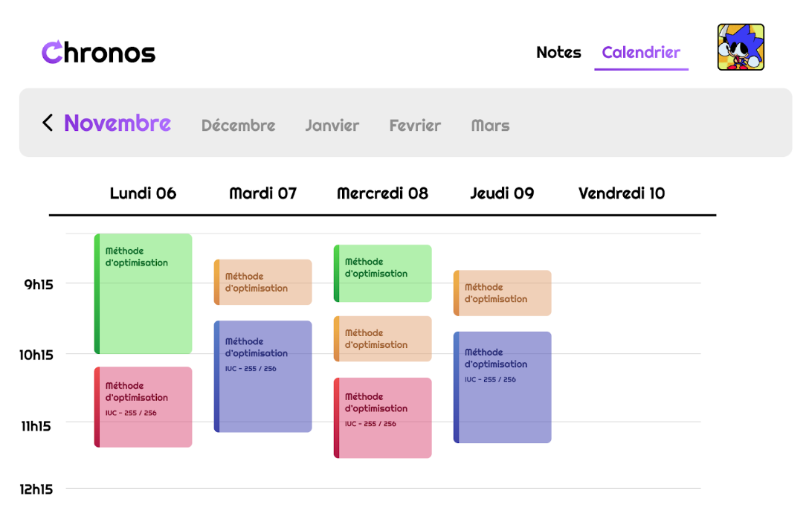Viewport: 812px width, 525px height.
Task: Click the Chronos logo
Action: click(x=97, y=52)
